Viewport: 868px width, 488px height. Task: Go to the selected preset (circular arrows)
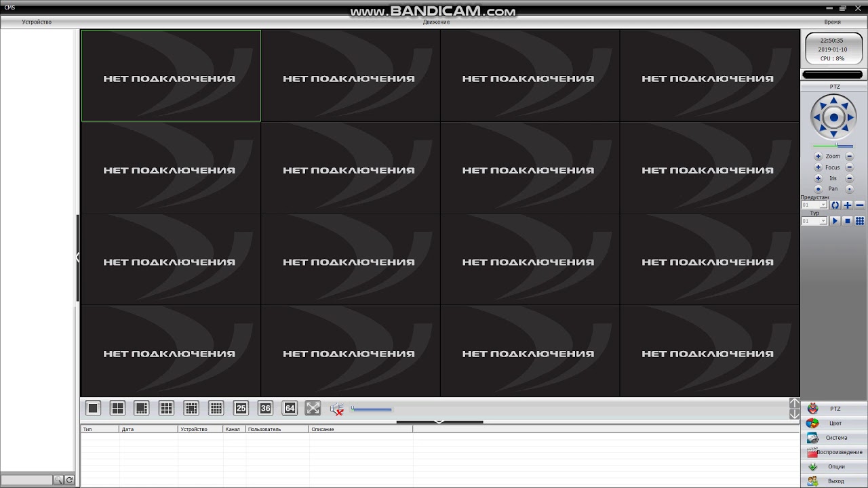(835, 205)
